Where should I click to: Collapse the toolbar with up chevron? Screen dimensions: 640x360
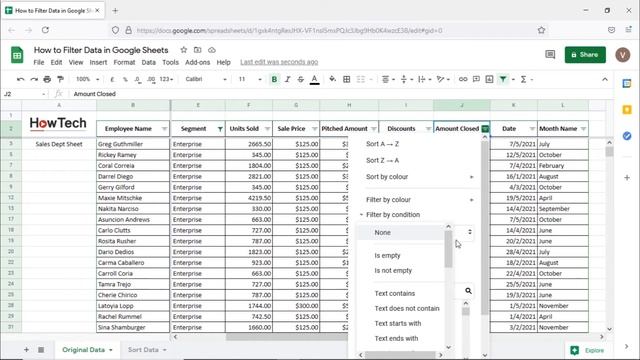[x=605, y=79]
